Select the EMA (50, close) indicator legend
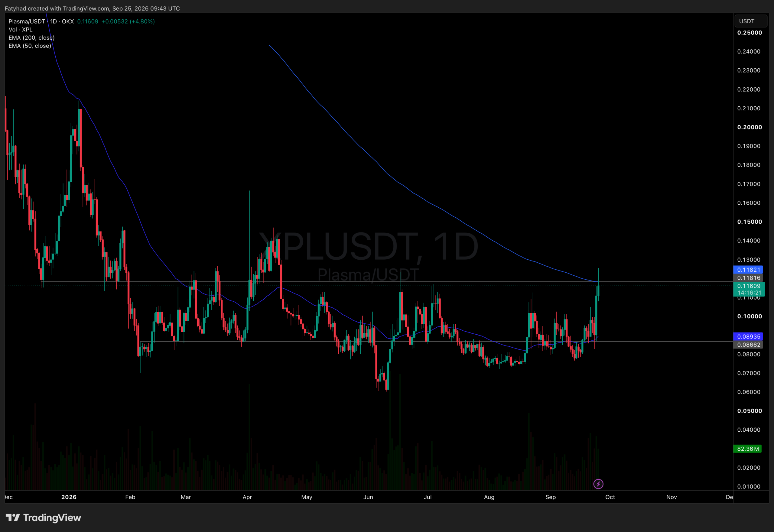 (30, 46)
